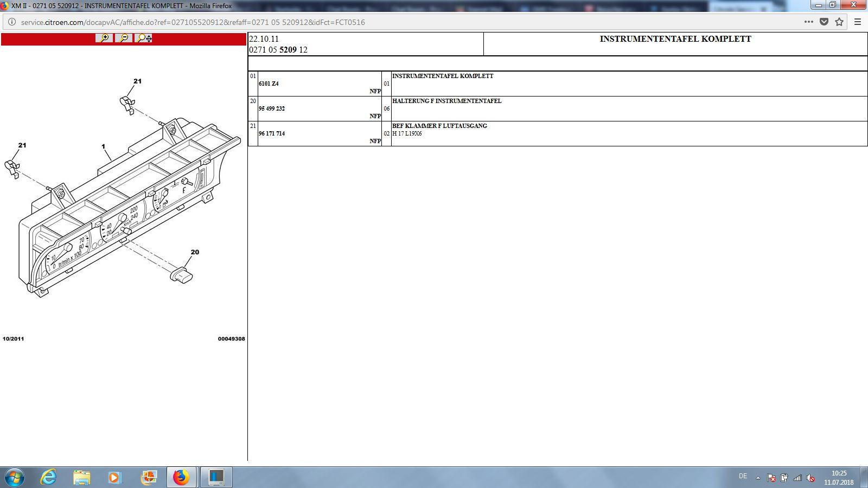The height and width of the screenshot is (488, 868).
Task: Launch Internet Explorer from the taskbar
Action: tap(49, 477)
